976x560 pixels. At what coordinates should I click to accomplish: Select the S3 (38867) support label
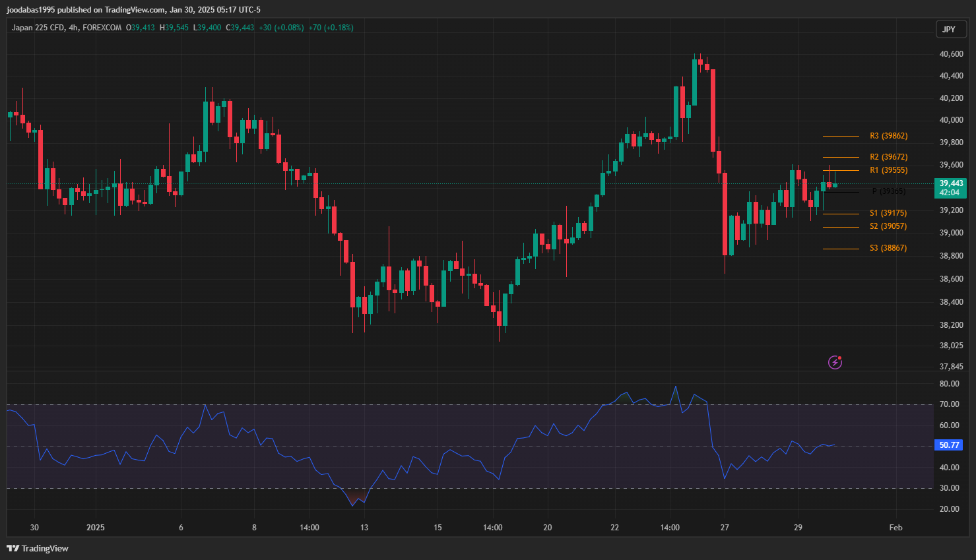click(x=888, y=248)
